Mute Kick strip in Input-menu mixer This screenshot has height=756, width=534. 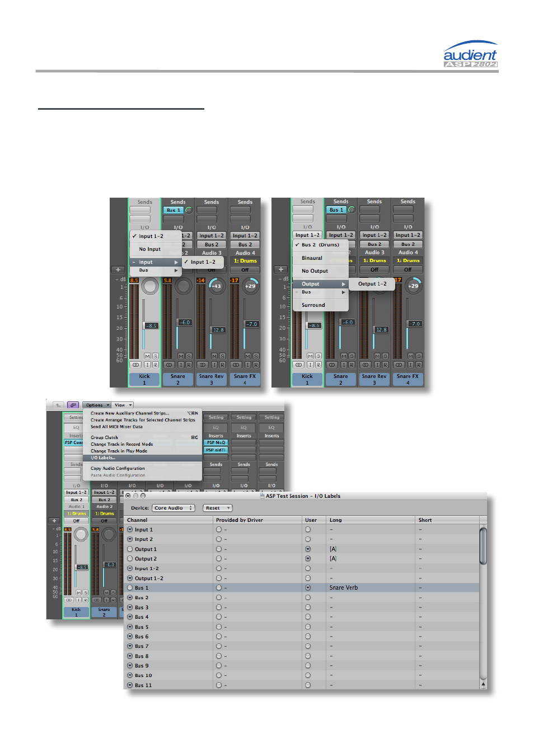coord(147,356)
